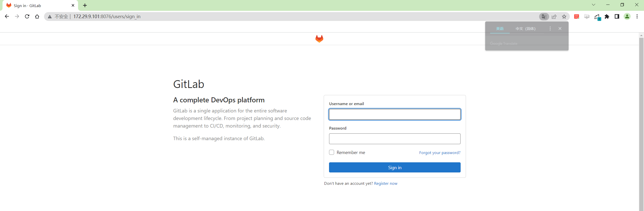Open the translation extension with badge
The image size is (644, 211).
pos(597,17)
